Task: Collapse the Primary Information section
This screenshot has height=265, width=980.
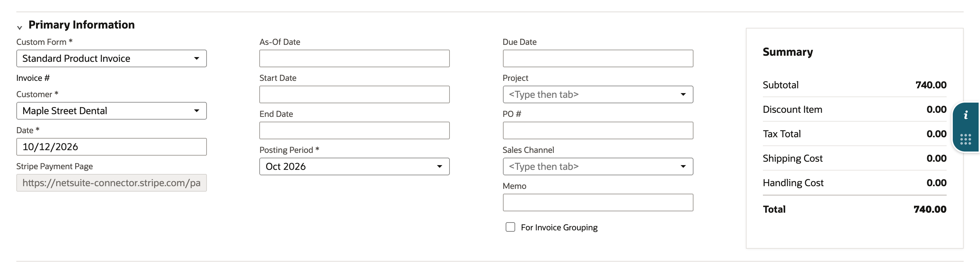Action: tap(19, 27)
